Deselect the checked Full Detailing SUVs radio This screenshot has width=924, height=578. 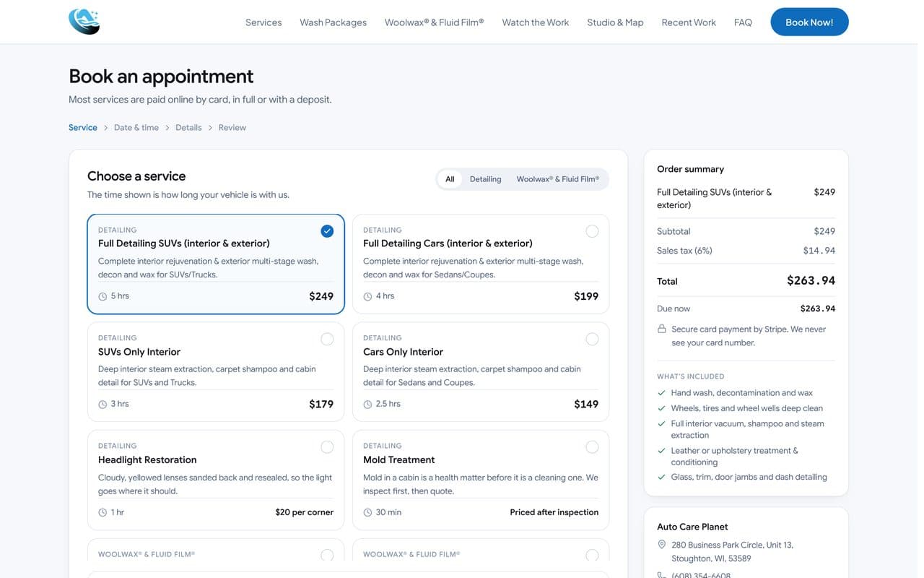click(x=327, y=231)
